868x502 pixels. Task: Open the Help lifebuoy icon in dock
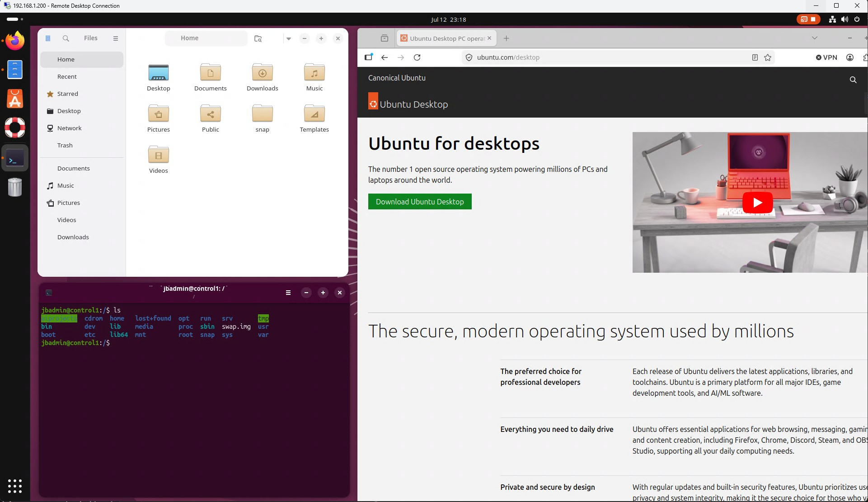[x=15, y=128]
